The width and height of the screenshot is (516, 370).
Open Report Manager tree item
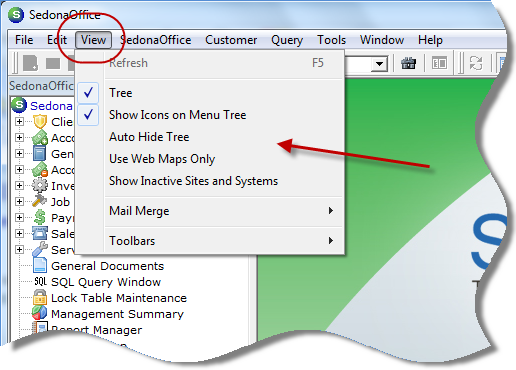tap(97, 330)
